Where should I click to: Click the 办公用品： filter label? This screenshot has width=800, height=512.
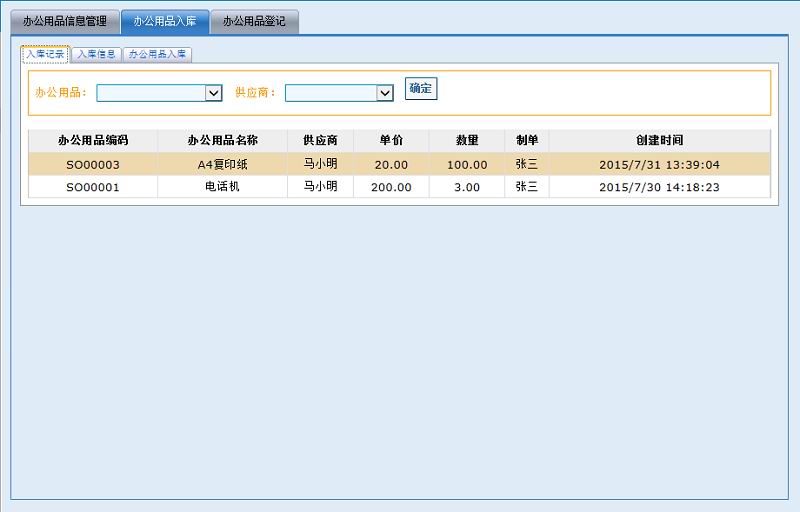tap(61, 92)
